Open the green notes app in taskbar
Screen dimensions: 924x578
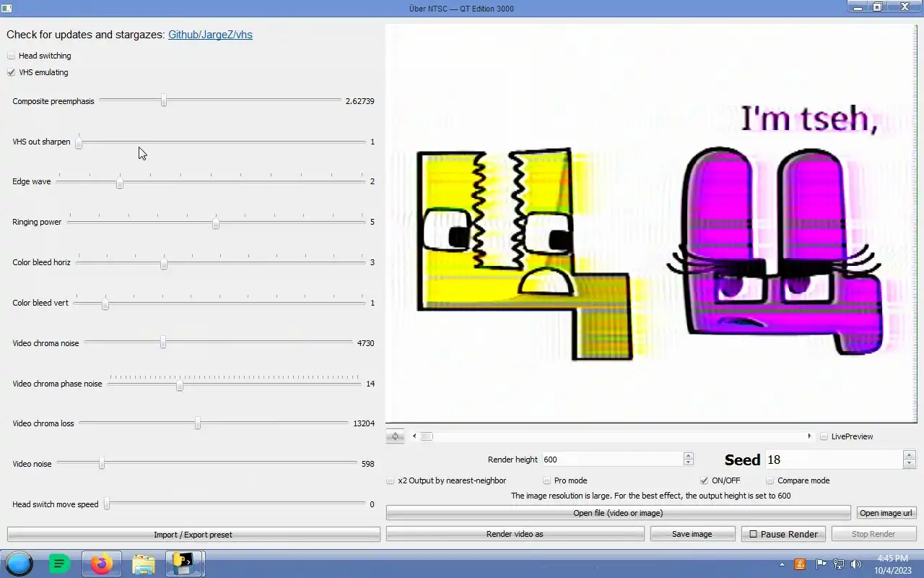click(59, 564)
